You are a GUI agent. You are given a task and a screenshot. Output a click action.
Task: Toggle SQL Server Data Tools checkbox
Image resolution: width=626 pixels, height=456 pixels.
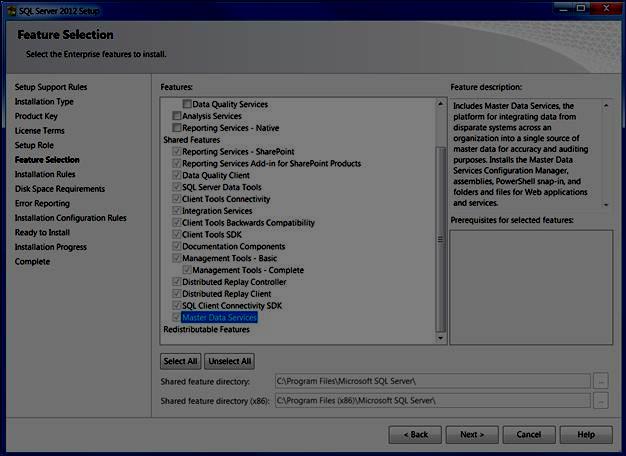click(x=176, y=187)
